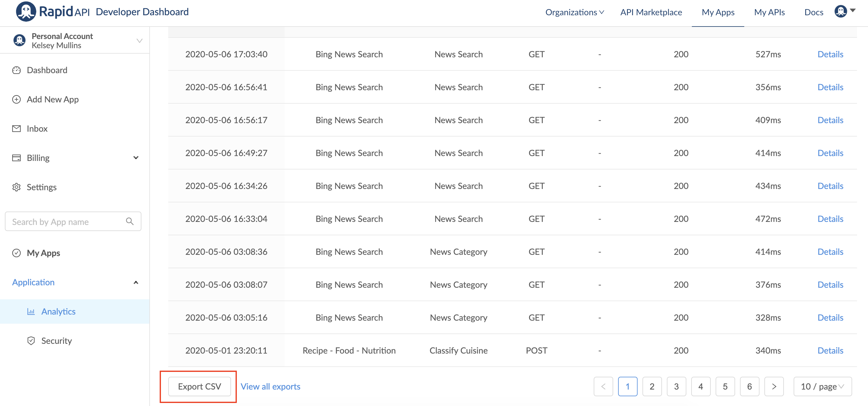Collapse the Application section

[x=136, y=282]
